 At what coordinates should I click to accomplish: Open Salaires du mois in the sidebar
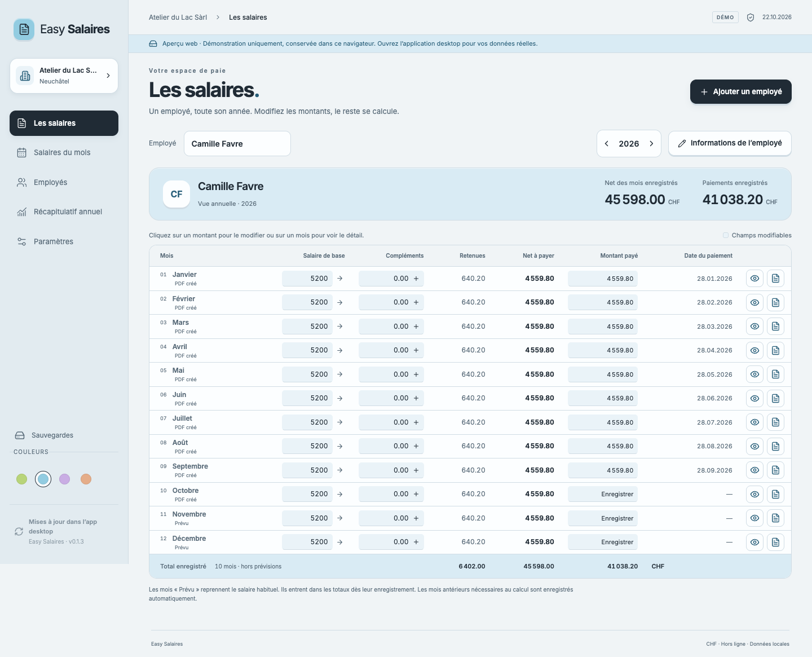point(64,153)
